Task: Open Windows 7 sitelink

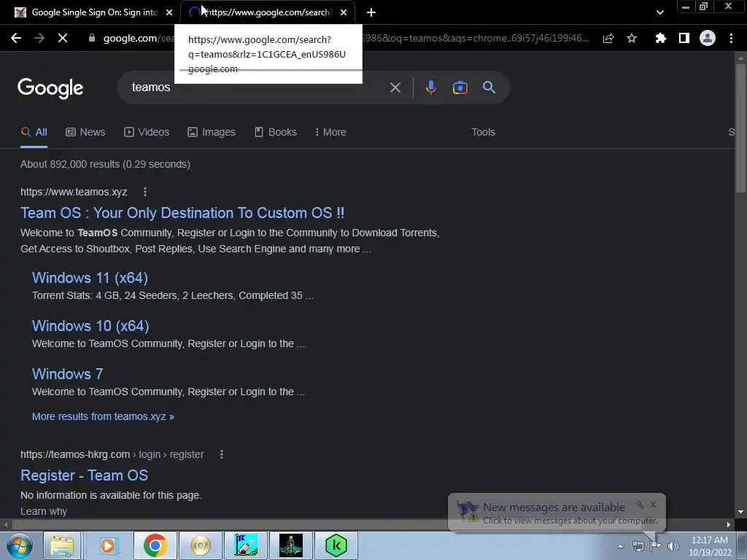Action: 67,374
